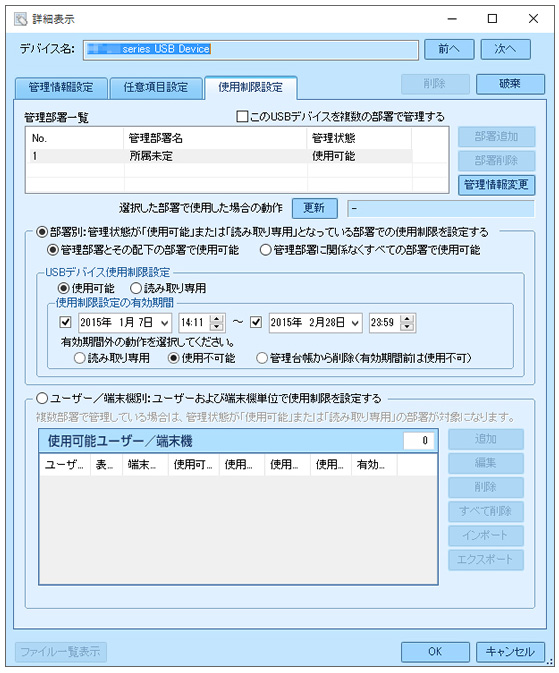This screenshot has height=673, width=559.
Task: Toggle the start date checkbox
Action: [65, 322]
